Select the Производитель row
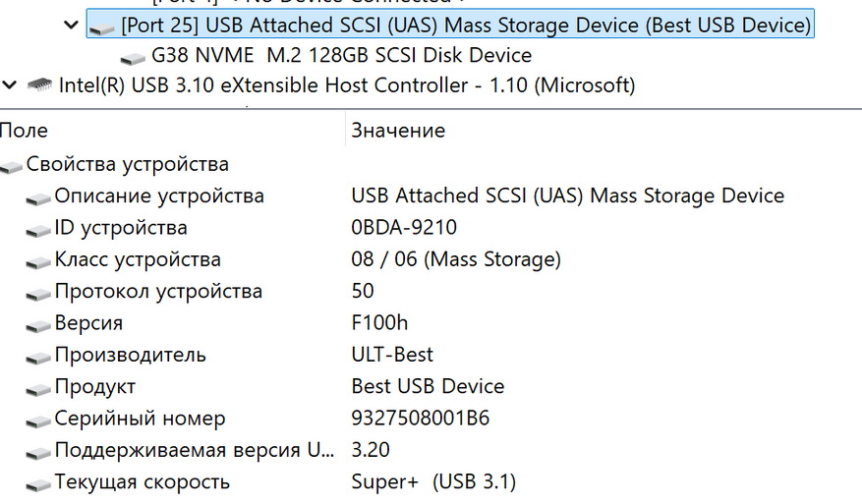 [130, 355]
